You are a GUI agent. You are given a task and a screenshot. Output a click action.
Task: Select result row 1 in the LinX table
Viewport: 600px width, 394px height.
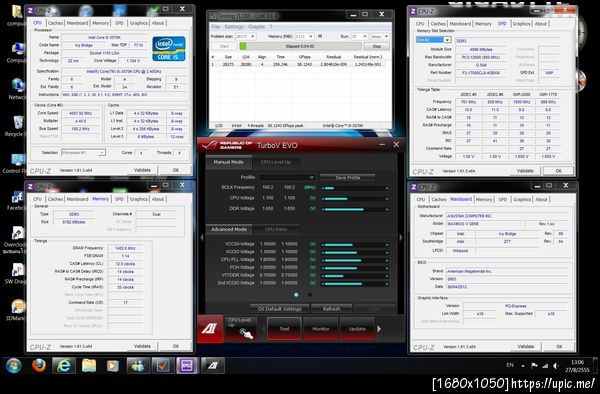pyautogui.click(x=300, y=65)
